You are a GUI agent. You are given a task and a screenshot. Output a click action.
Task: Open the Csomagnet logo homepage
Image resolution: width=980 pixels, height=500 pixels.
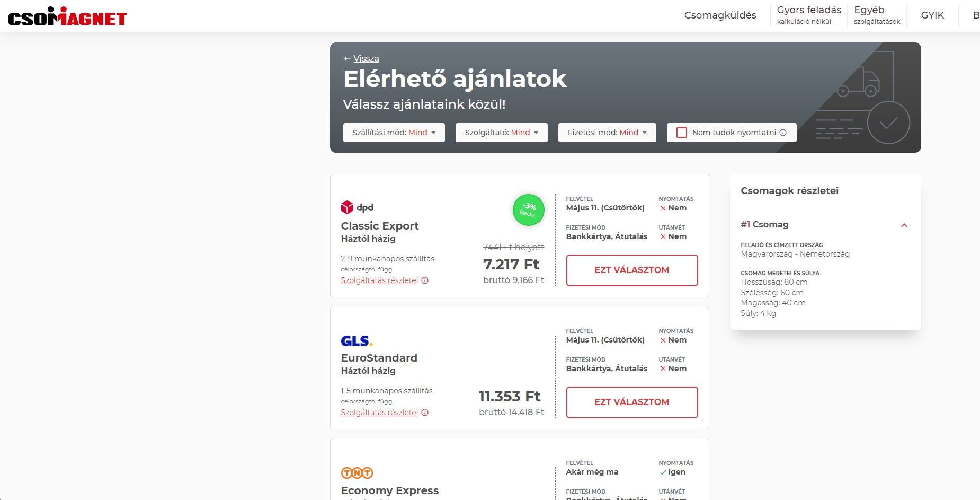point(67,16)
